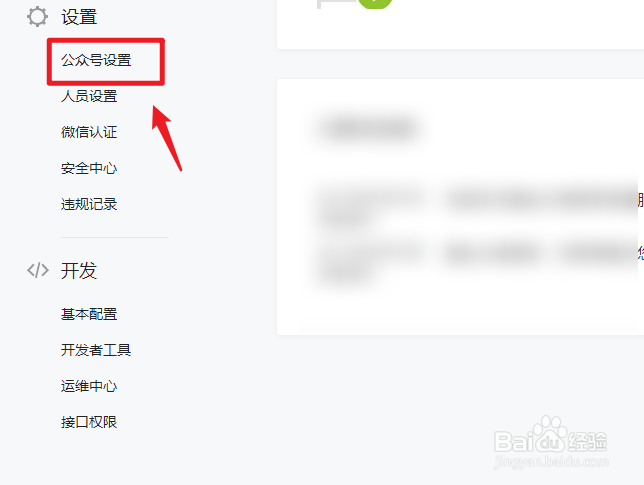Open 安全中心 in sidebar
The width and height of the screenshot is (644, 485).
[x=89, y=168]
